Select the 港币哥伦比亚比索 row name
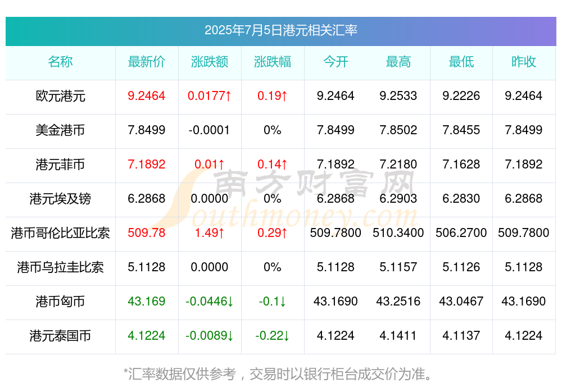The width and height of the screenshot is (562, 392). click(x=60, y=233)
